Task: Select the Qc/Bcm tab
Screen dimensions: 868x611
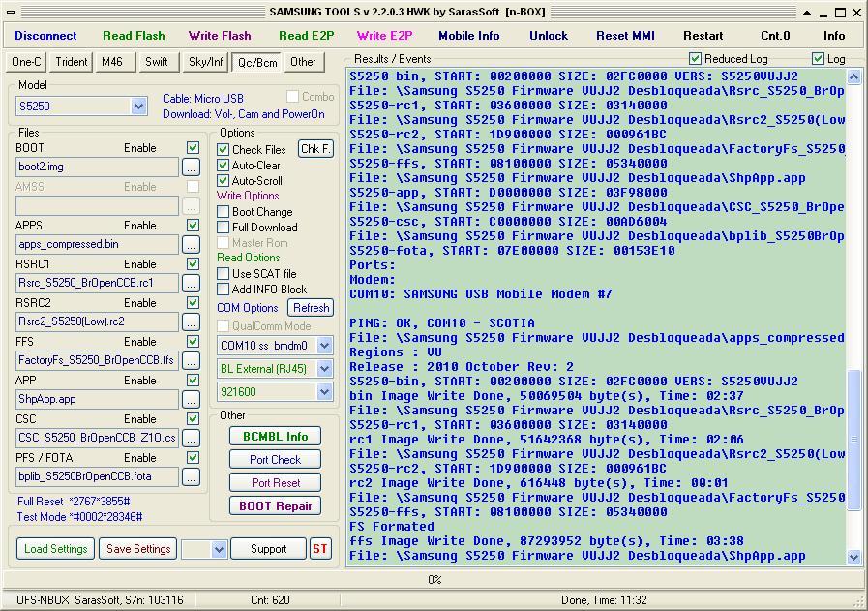Action: coord(257,63)
